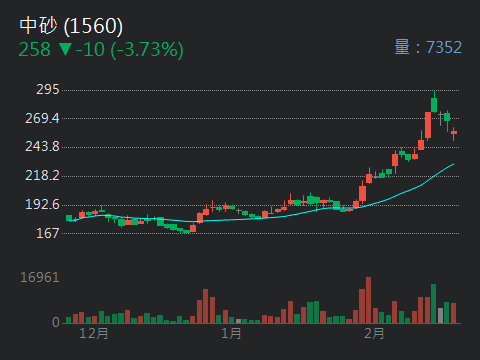Click the tallest green volume bar
Image resolution: width=480 pixels, height=360 pixels.
coord(433,304)
